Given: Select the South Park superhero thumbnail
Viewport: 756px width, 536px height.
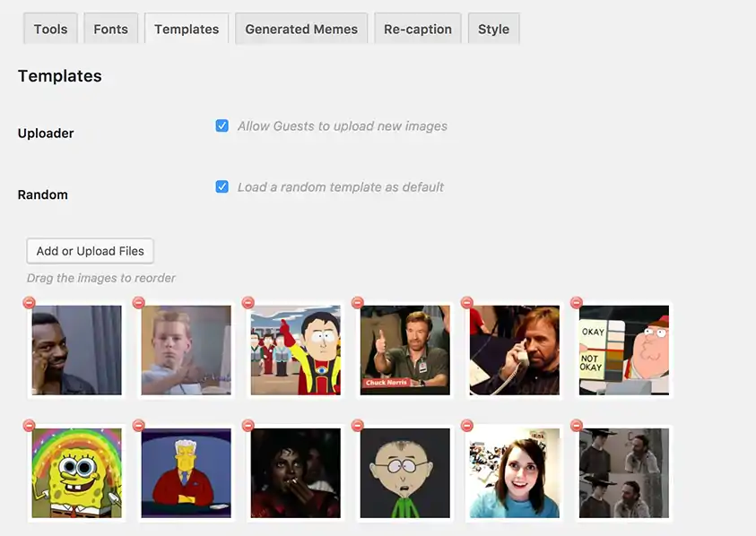Looking at the screenshot, I should (x=295, y=350).
